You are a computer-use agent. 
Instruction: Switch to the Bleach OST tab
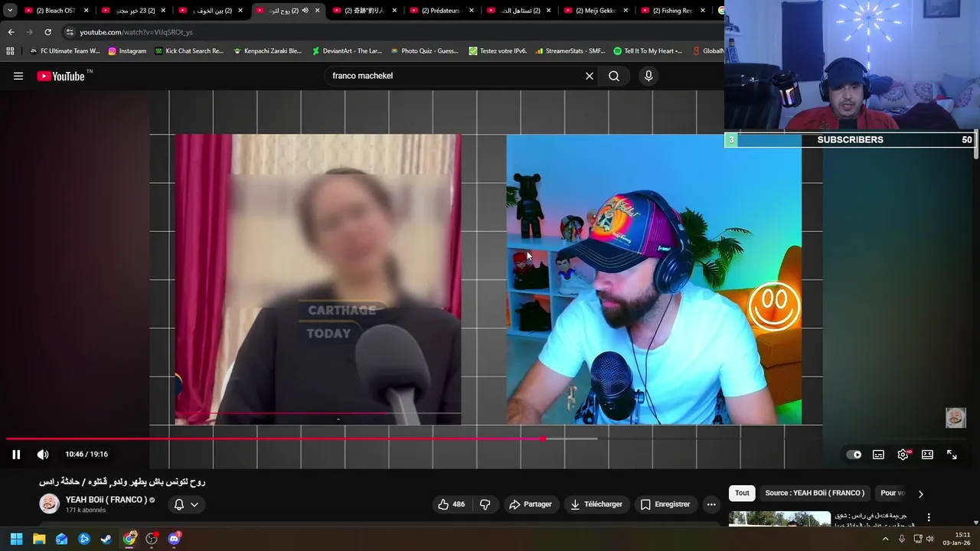click(x=55, y=11)
